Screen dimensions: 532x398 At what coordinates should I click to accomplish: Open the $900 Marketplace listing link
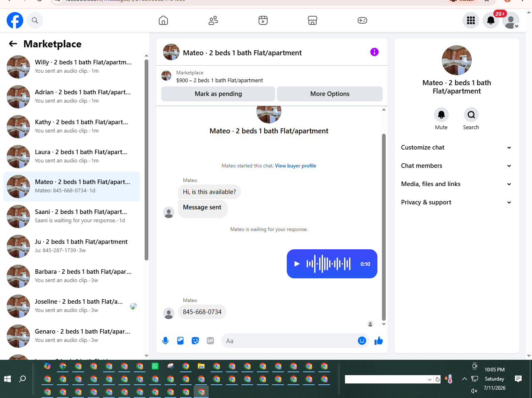click(219, 80)
